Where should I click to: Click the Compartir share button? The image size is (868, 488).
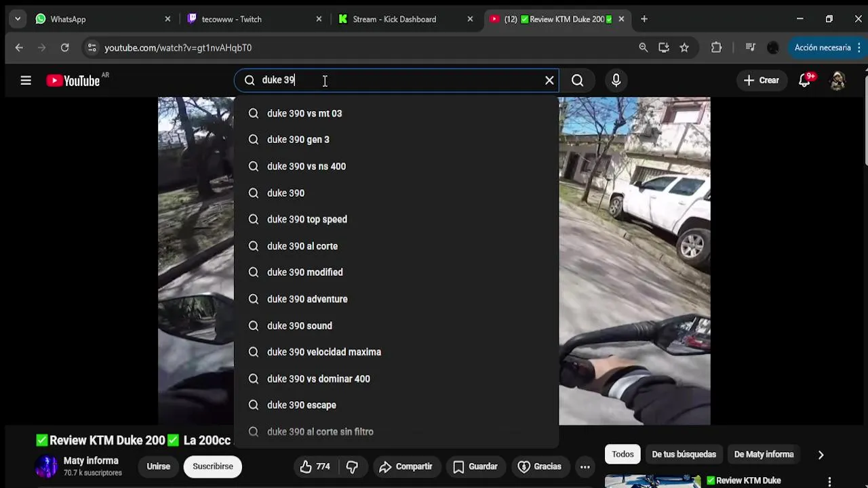(x=406, y=466)
